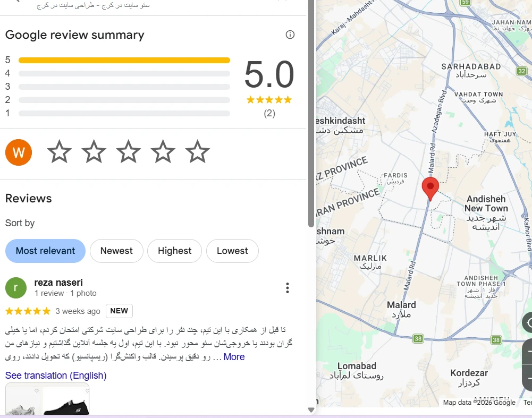This screenshot has height=418, width=532.
Task: Open the black shoe review photo
Action: click(x=66, y=400)
